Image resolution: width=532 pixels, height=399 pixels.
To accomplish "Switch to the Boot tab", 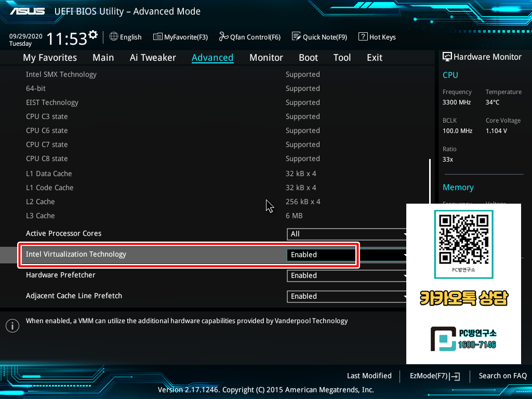I will point(308,58).
